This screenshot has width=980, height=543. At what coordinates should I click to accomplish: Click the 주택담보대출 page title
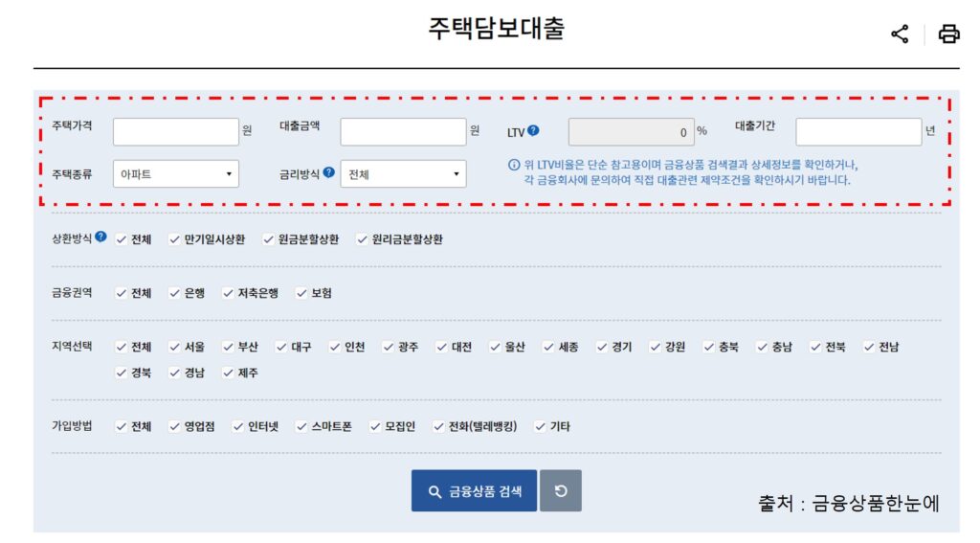(497, 28)
